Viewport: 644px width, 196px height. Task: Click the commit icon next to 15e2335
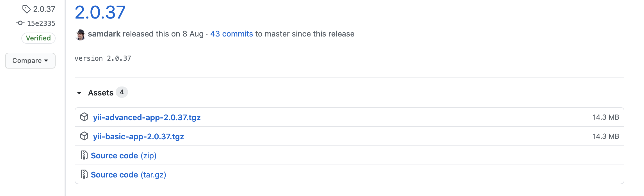[20, 23]
